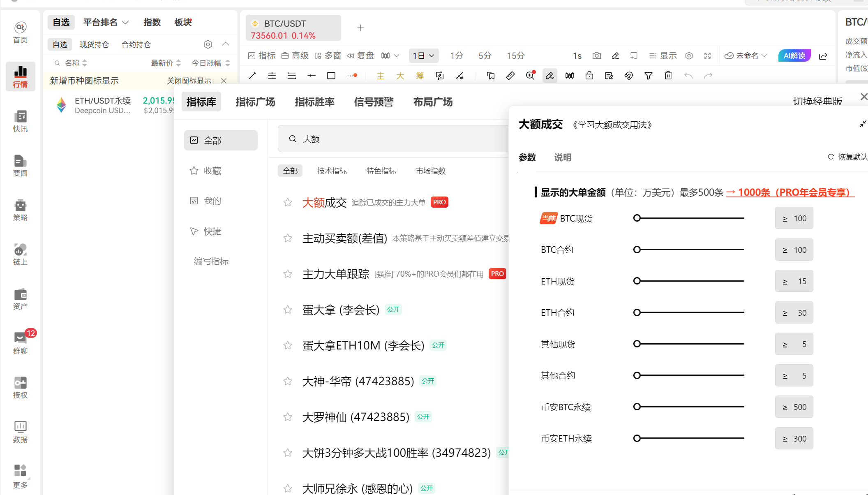868x495 pixels.
Task: Open the candlestick chart type dropdown
Action: pos(390,56)
